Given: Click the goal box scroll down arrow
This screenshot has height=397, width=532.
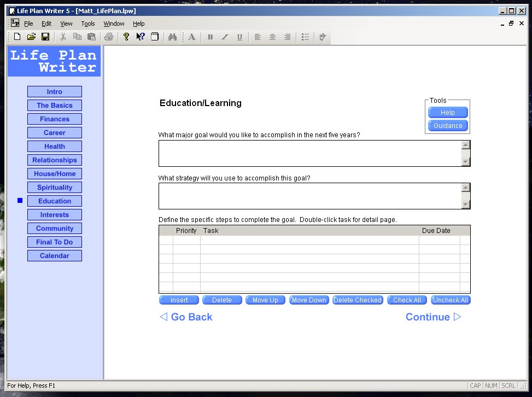Looking at the screenshot, I should tap(465, 162).
